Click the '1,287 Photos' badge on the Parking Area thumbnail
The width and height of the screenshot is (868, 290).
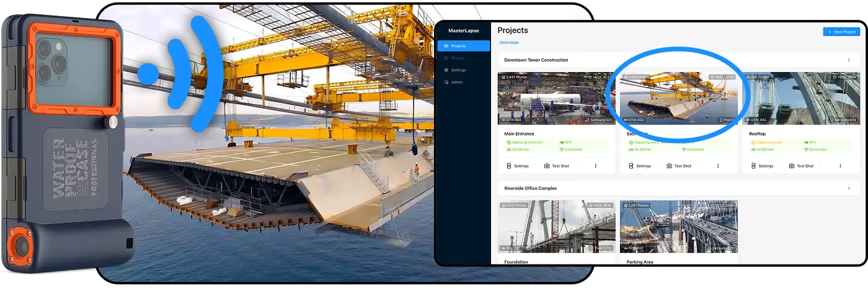pyautogui.click(x=637, y=205)
